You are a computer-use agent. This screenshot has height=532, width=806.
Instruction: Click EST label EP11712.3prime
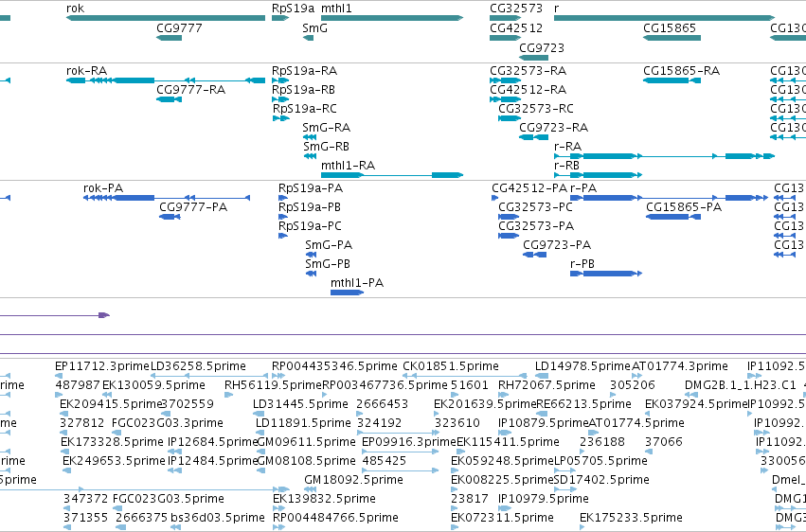pos(102,366)
